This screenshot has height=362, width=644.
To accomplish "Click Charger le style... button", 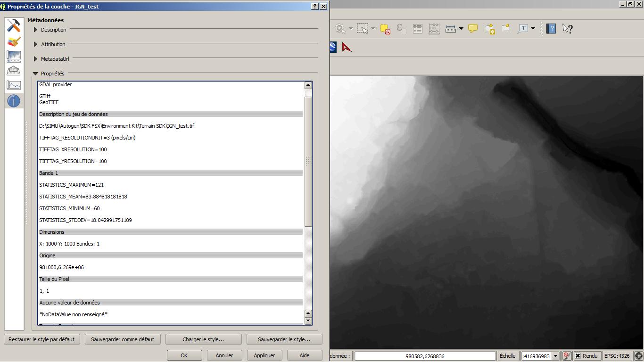I will (x=203, y=339).
